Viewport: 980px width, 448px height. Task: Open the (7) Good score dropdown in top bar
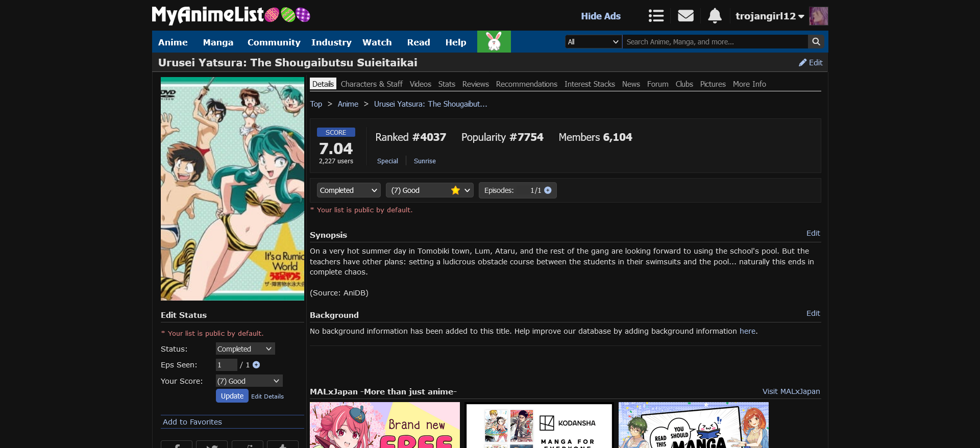pos(430,190)
